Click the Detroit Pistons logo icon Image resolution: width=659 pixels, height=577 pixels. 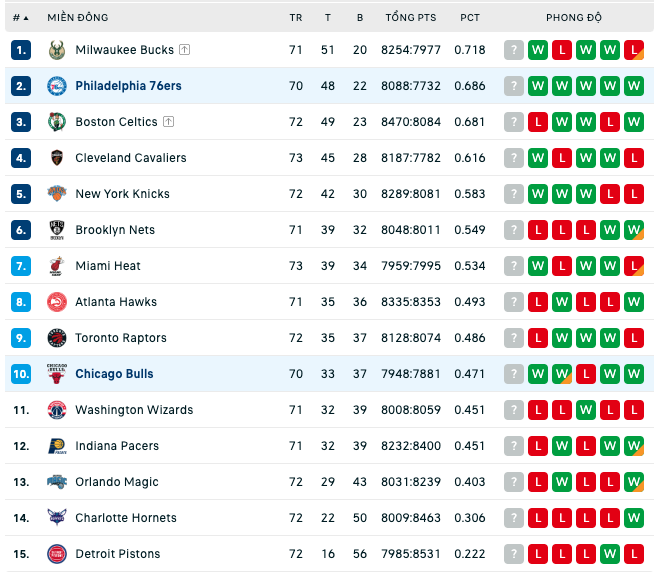57,554
